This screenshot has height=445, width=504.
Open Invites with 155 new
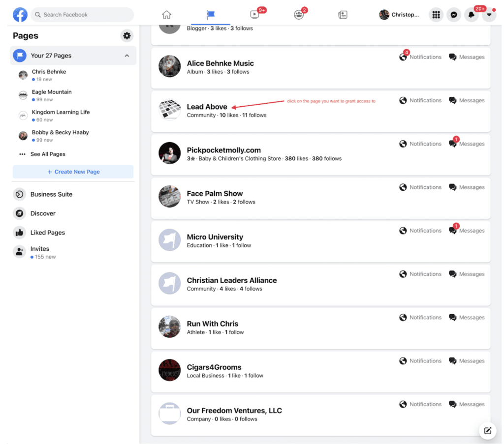pos(43,252)
